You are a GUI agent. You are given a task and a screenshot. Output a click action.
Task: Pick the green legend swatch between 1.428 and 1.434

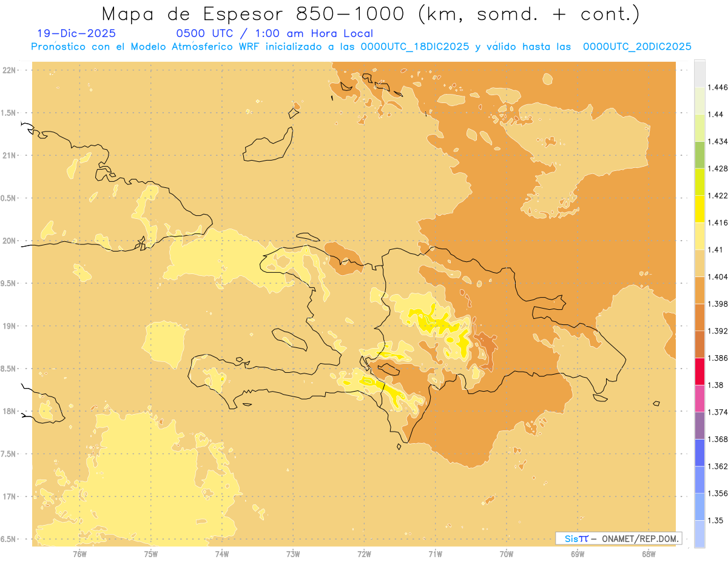point(699,155)
